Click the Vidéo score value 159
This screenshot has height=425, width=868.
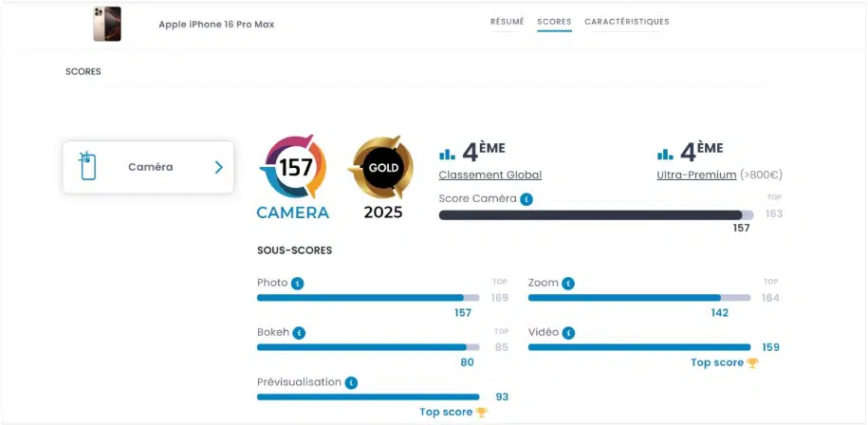[770, 347]
